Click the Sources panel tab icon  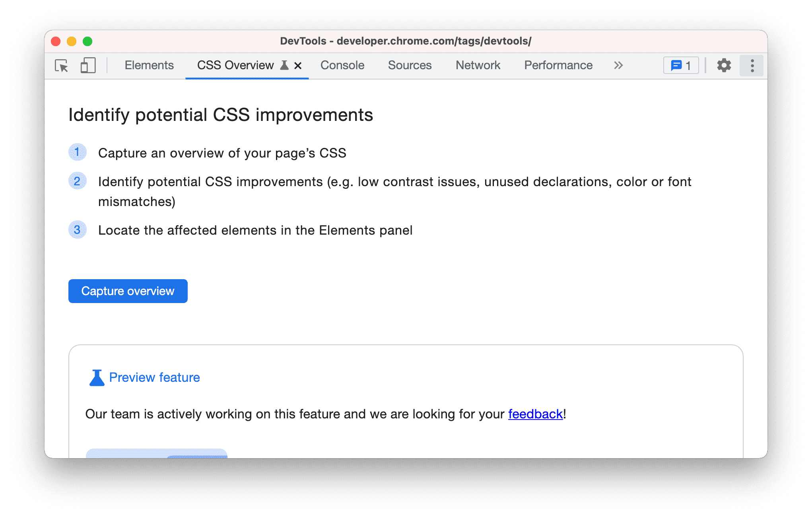tap(410, 65)
